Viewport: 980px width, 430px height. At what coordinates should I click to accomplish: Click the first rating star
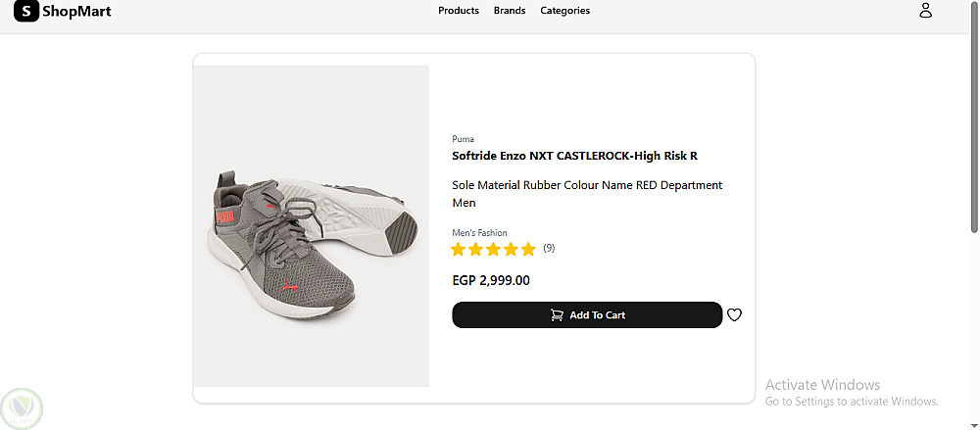(458, 250)
